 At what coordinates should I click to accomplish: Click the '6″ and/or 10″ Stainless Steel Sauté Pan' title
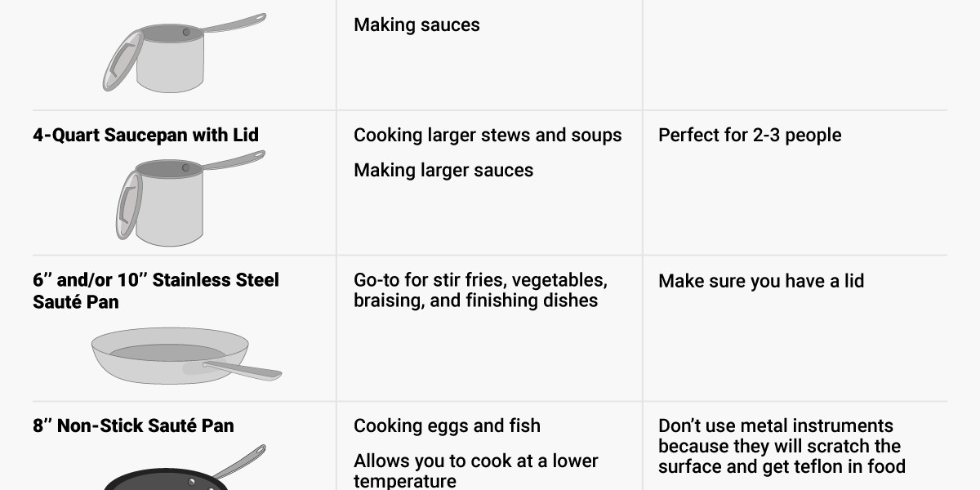click(x=156, y=291)
